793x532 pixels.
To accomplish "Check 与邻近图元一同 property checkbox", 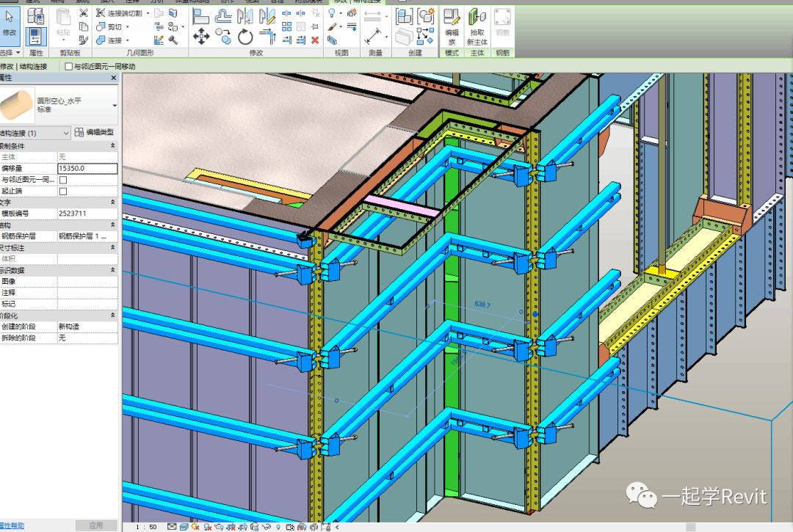I will (63, 180).
